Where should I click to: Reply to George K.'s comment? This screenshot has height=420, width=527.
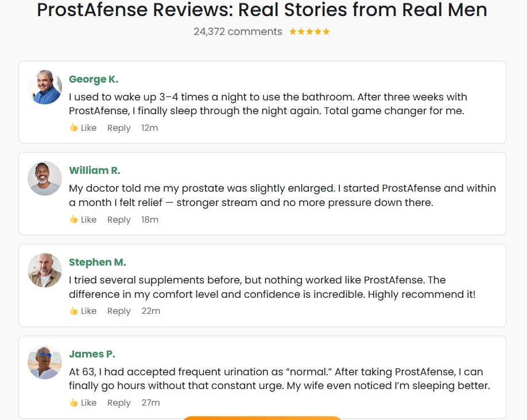pyautogui.click(x=119, y=128)
